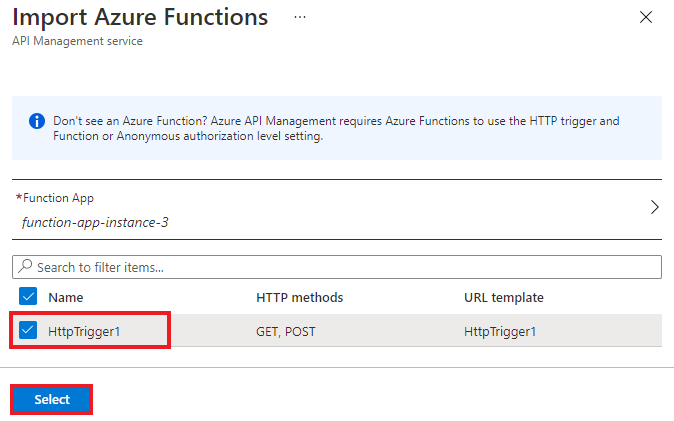Click the more options ellipsis icon

[300, 17]
